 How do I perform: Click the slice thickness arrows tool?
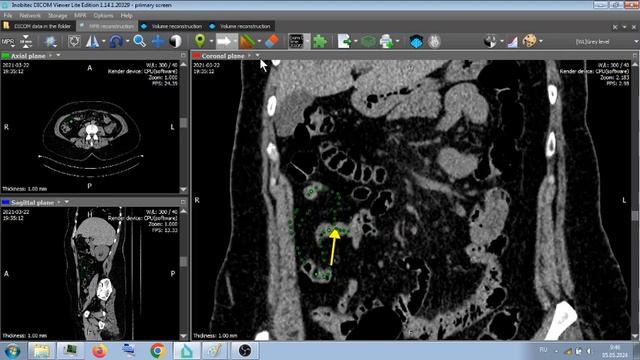(x=26, y=41)
